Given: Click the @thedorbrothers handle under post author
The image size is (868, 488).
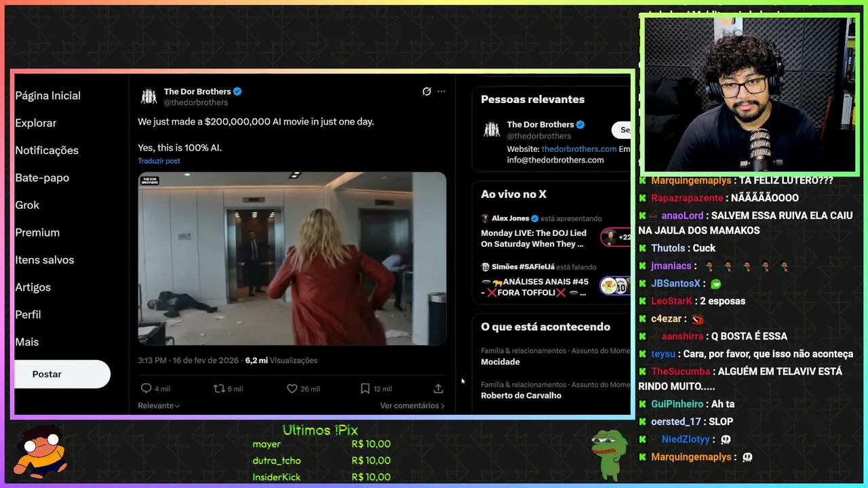Looking at the screenshot, I should click(x=196, y=102).
